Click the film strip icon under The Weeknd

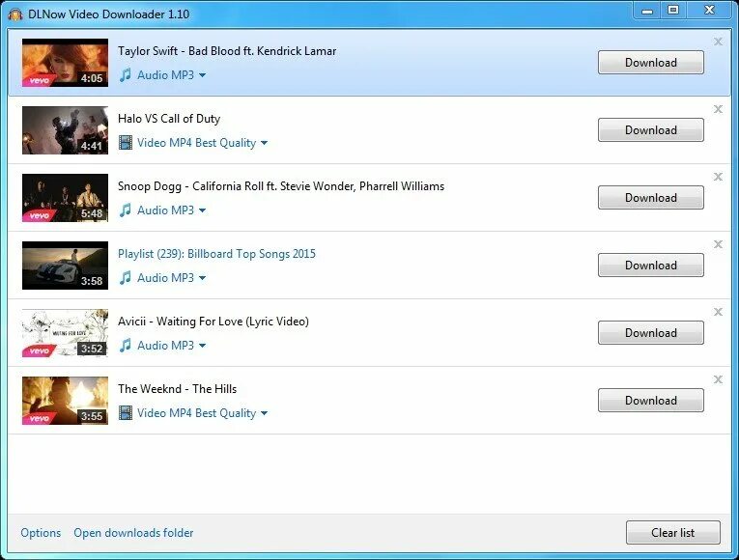coord(126,412)
